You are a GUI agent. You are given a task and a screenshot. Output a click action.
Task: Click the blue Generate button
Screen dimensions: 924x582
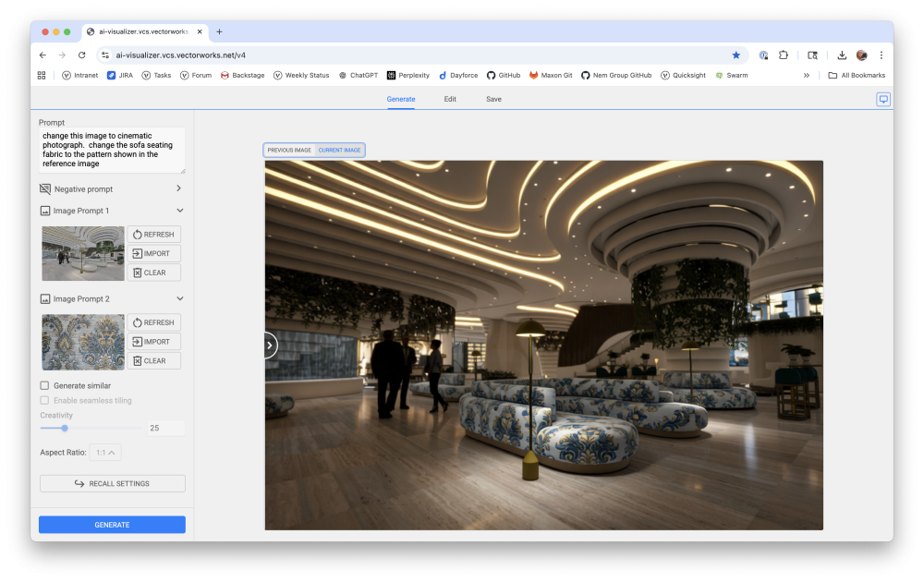pyautogui.click(x=112, y=525)
